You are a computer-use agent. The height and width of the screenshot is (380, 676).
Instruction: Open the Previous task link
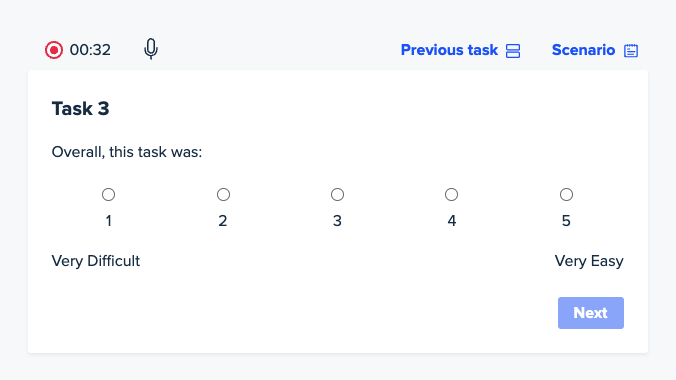[449, 50]
